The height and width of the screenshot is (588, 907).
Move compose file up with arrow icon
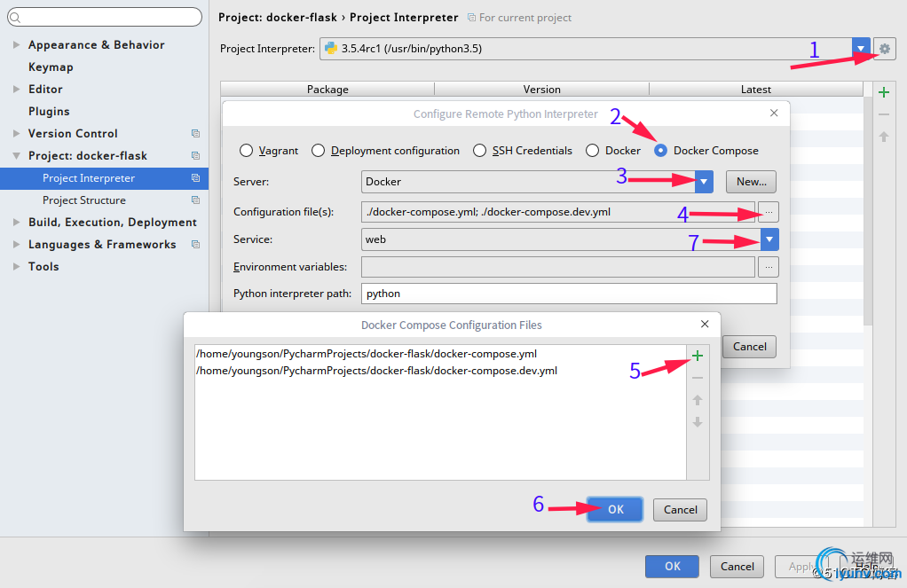coord(698,400)
